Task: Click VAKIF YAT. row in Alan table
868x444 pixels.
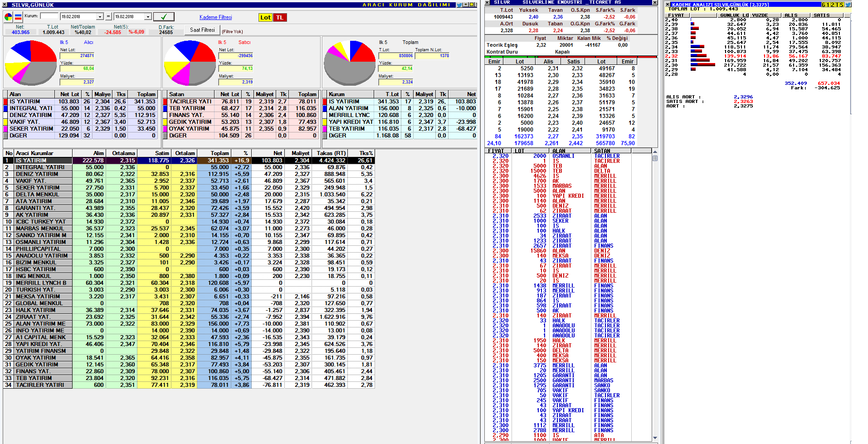Action: pyautogui.click(x=80, y=122)
